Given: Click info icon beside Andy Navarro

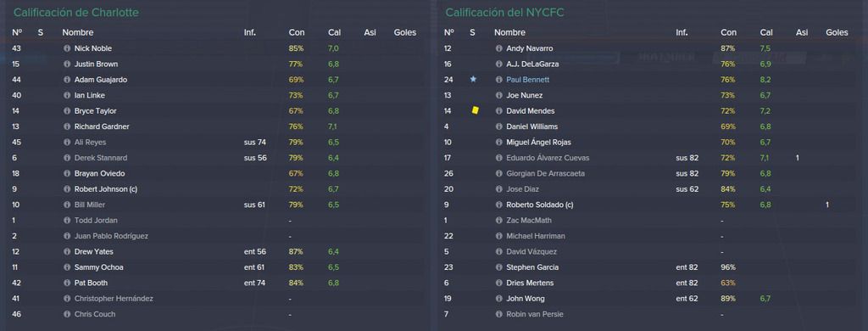Looking at the screenshot, I should [498, 48].
